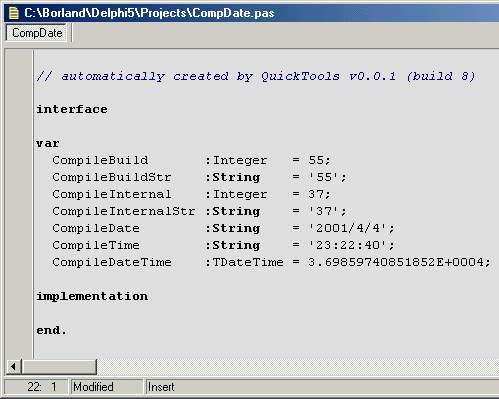The width and height of the screenshot is (499, 399).
Task: Click the CompileInternalStr variable name
Action: (x=124, y=211)
